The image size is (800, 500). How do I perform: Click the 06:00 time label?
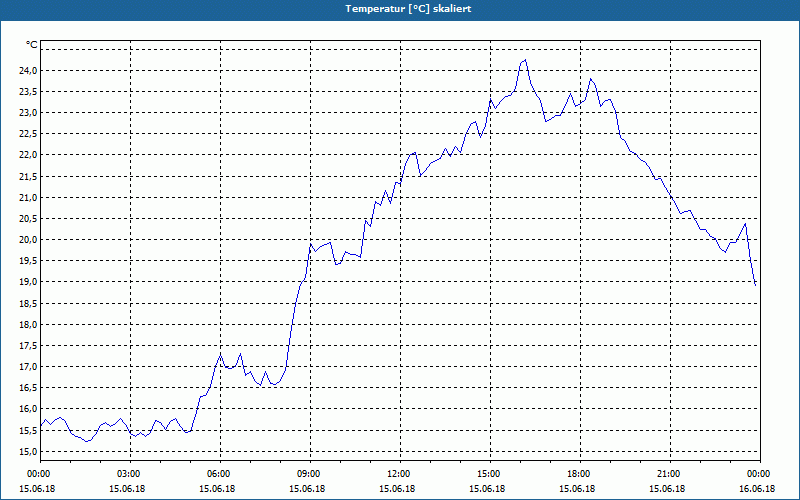point(220,474)
